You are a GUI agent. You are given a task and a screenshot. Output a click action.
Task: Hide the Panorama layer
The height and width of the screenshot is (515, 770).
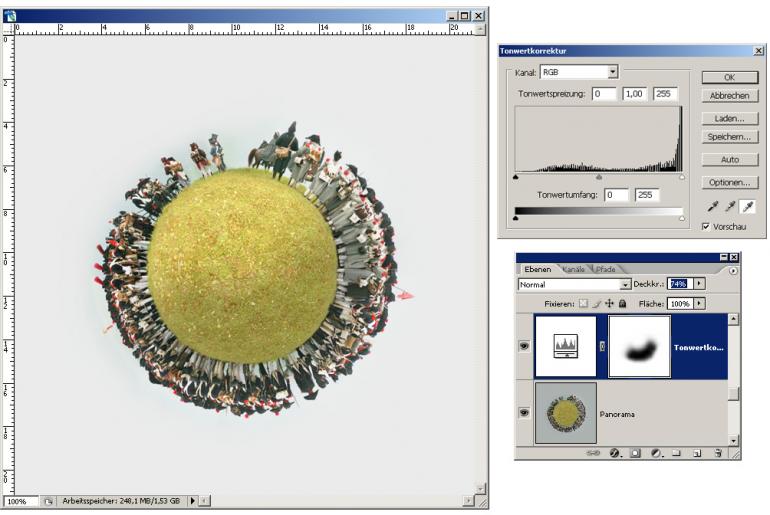(x=524, y=412)
